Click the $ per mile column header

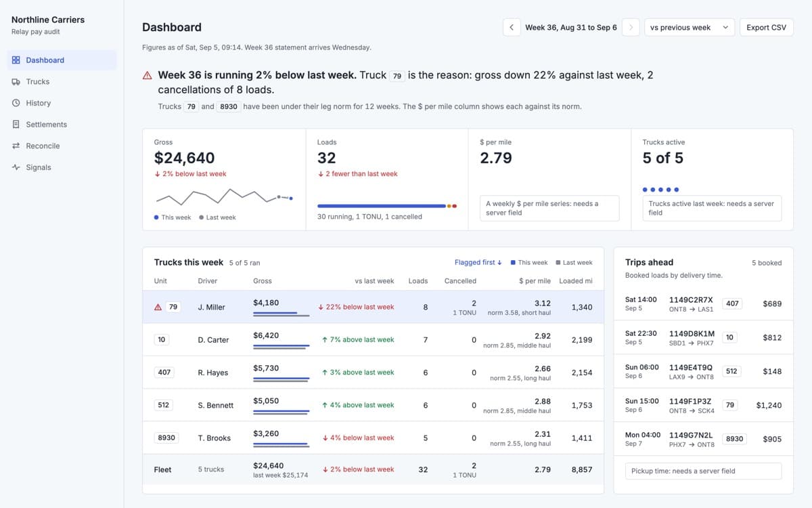click(535, 281)
